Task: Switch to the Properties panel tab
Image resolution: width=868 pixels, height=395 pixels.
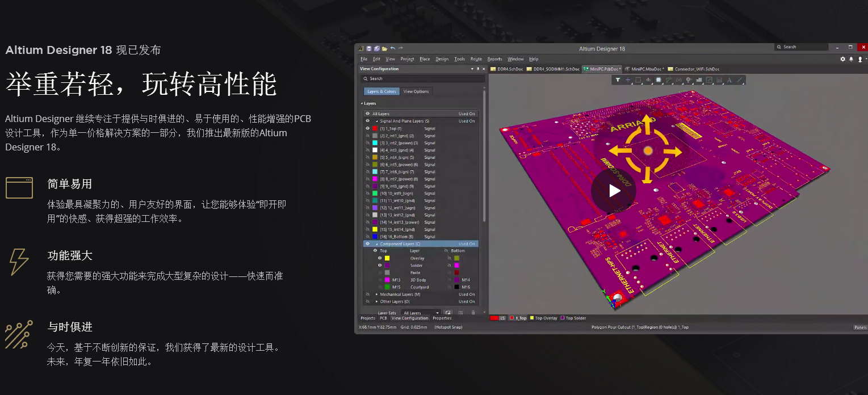Action: (442, 318)
